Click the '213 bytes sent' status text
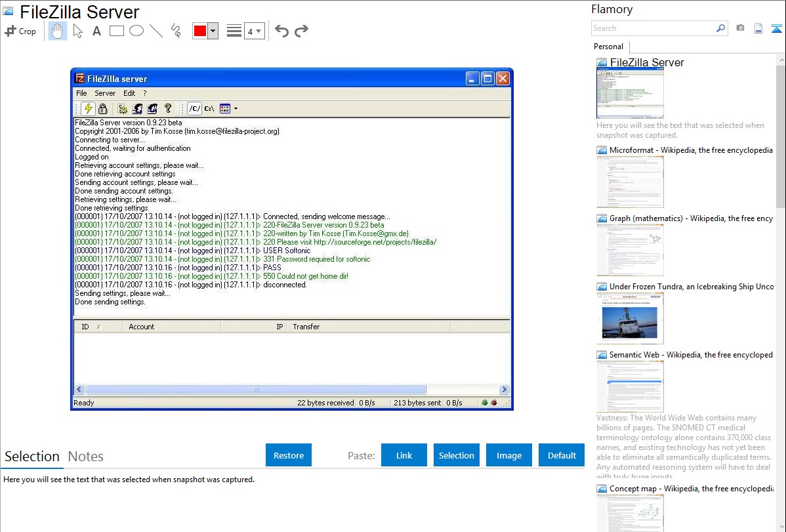Screen dimensions: 786x532 click(417, 403)
